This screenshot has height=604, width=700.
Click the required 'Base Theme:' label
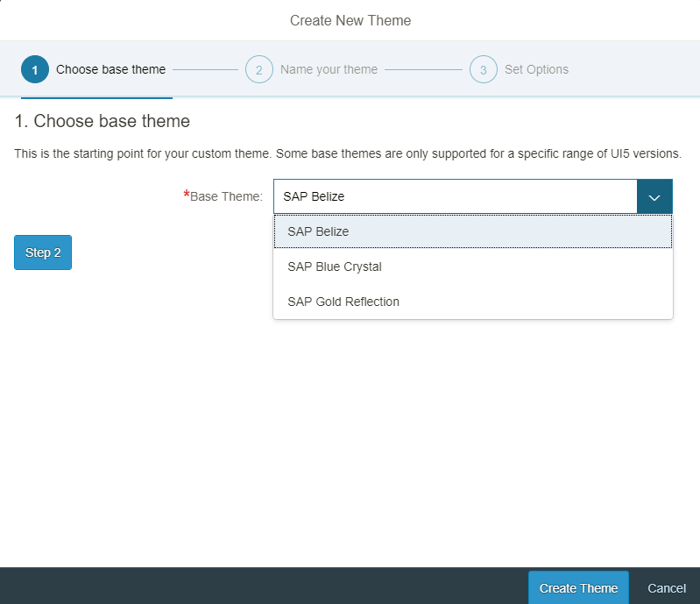coord(223,196)
